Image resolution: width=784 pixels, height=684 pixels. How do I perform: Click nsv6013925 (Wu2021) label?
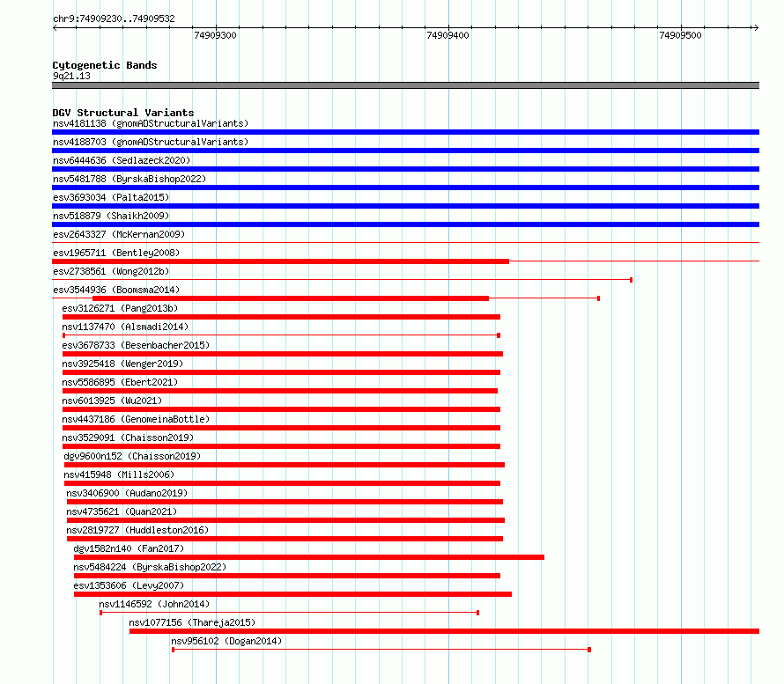pos(112,401)
